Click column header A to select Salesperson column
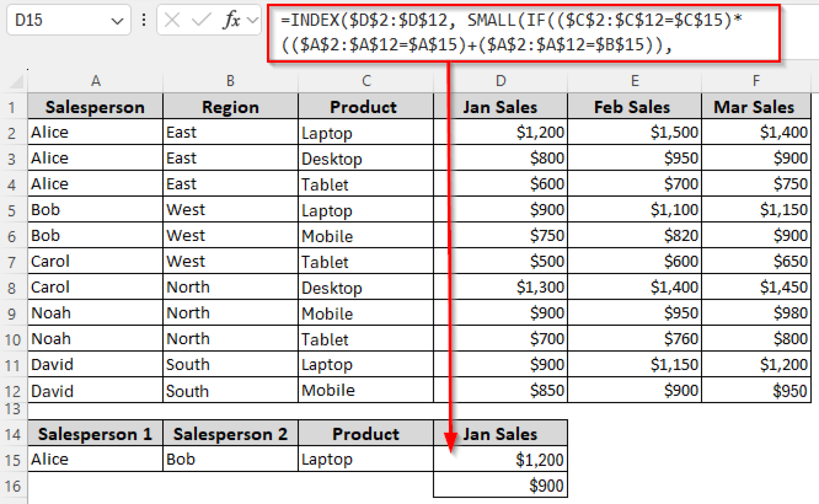The image size is (819, 504). (x=95, y=81)
